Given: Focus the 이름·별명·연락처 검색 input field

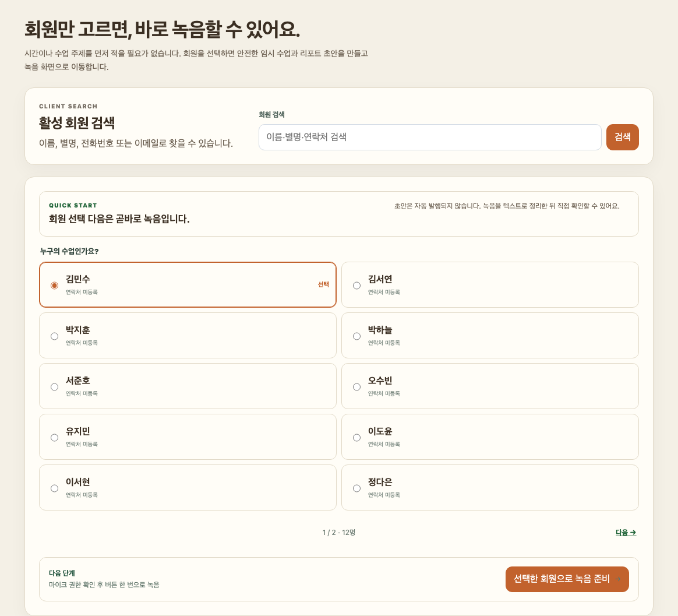Looking at the screenshot, I should (430, 137).
